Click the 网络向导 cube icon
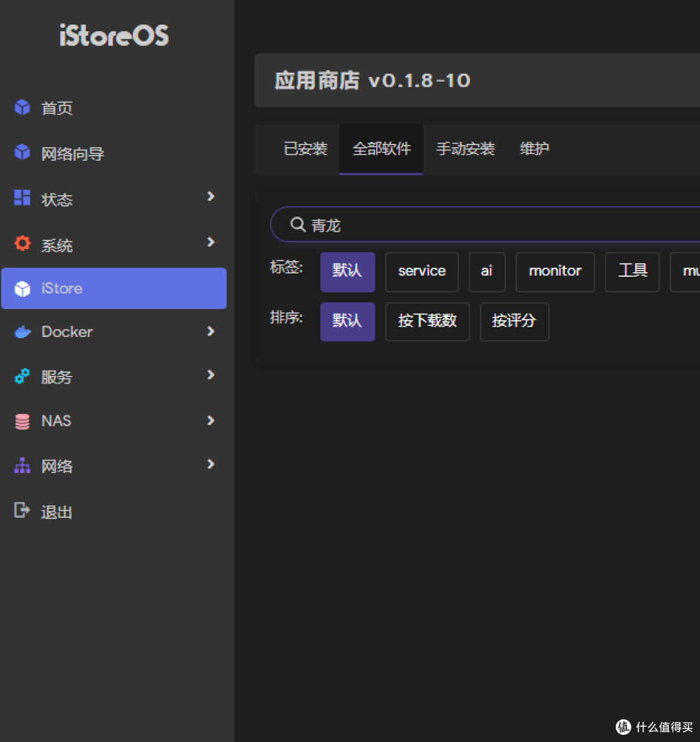700x742 pixels. click(22, 152)
